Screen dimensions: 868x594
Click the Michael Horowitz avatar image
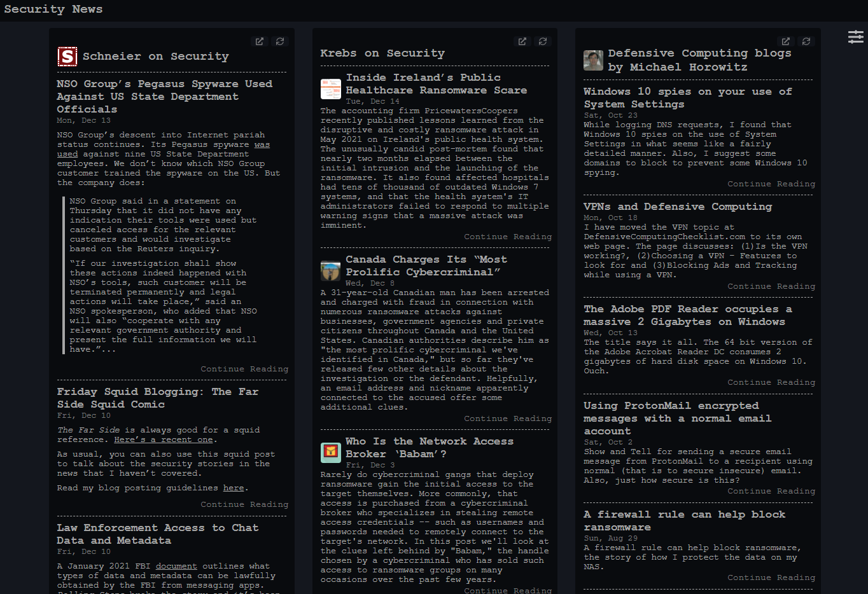click(593, 60)
